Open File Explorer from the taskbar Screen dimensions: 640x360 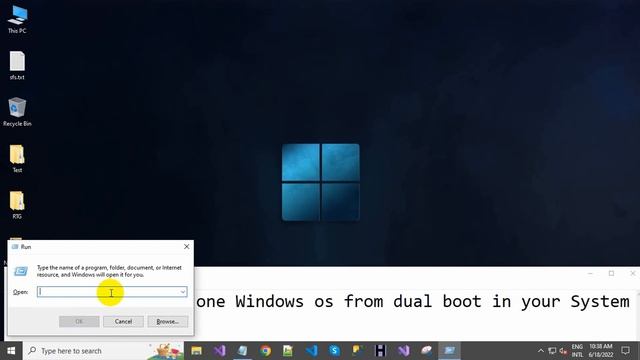click(x=197, y=351)
